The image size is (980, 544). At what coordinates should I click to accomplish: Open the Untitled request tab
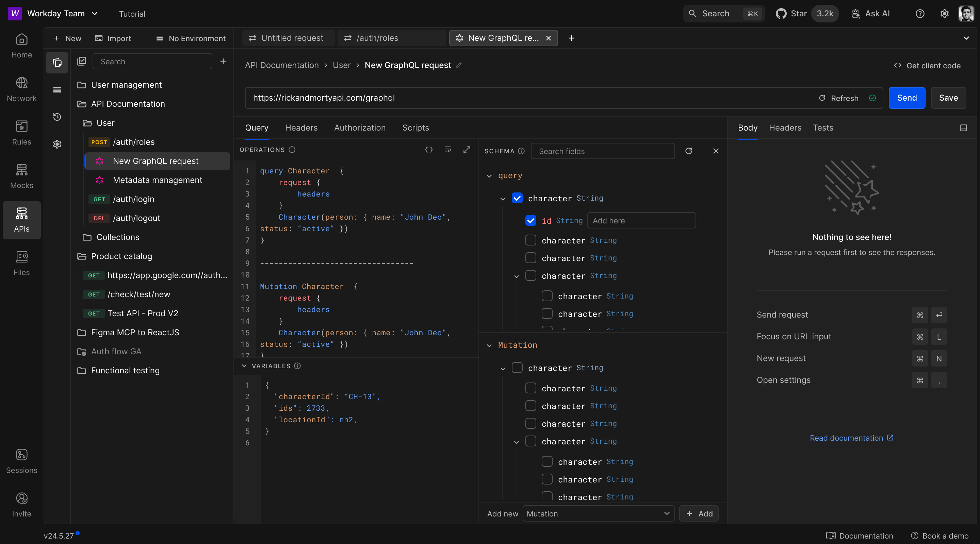tap(288, 38)
